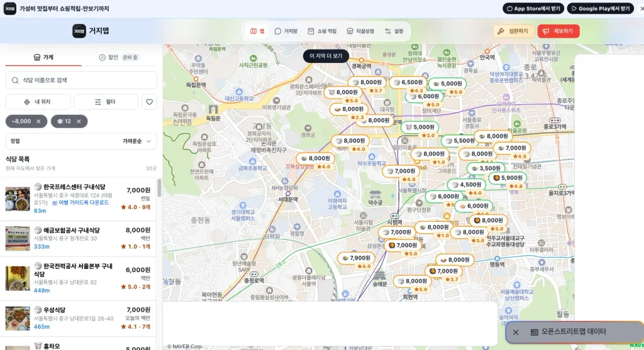The width and height of the screenshot is (644, 350).
Task: Click the 한국프레스센터 food photo thumbnail
Action: pos(18,199)
